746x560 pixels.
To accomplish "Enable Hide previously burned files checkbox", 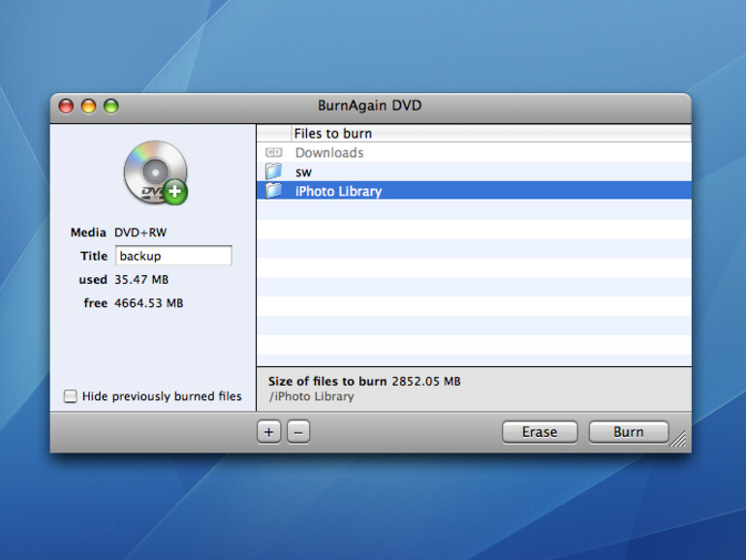I will (x=70, y=396).
